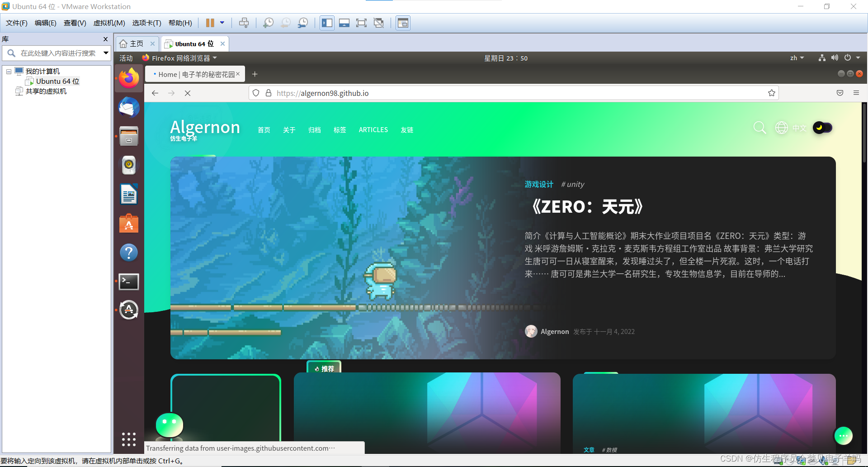Toggle the VMware library sidebar view icon
This screenshot has height=467, width=868.
click(327, 23)
